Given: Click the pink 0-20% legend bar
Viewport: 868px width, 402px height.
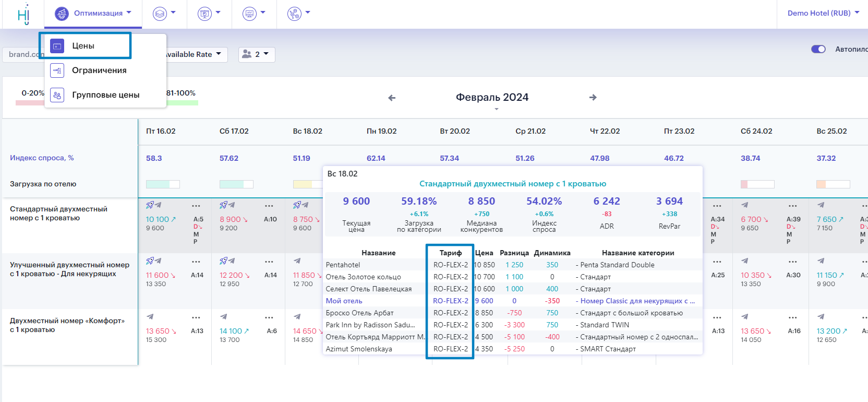Looking at the screenshot, I should 30,103.
